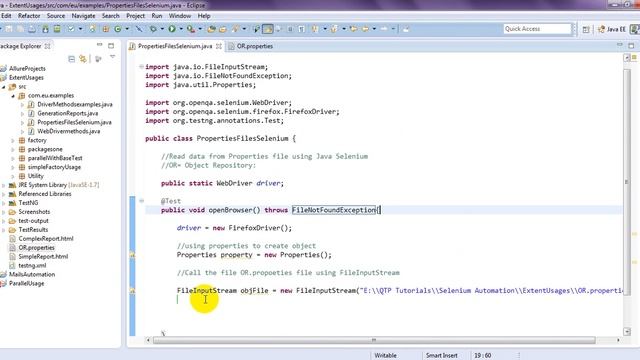Screen dimensions: 640x360
Task: Select the PropertiesFilesSelenium.java editor tab
Action: [175, 46]
